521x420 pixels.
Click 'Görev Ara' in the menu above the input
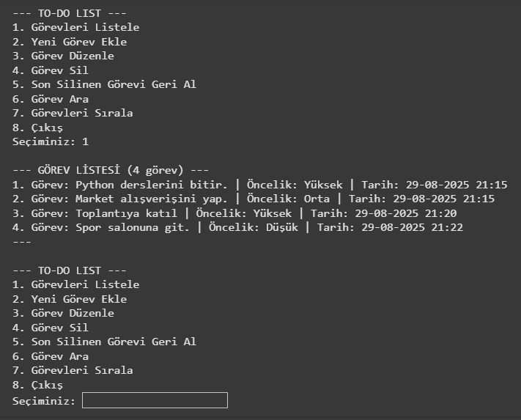pyautogui.click(x=59, y=356)
